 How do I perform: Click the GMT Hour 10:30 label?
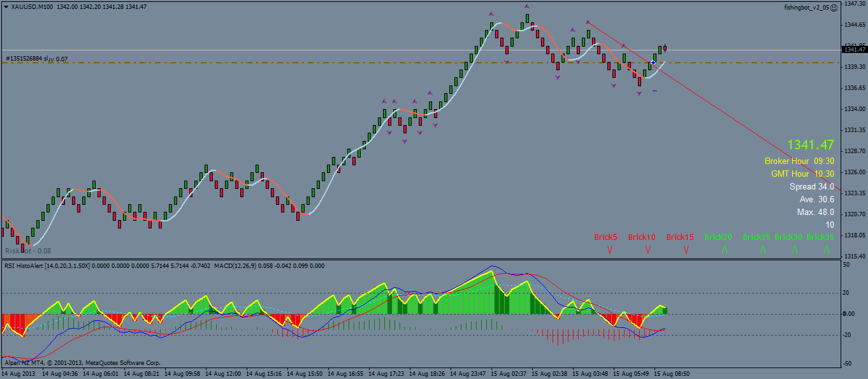click(x=802, y=174)
